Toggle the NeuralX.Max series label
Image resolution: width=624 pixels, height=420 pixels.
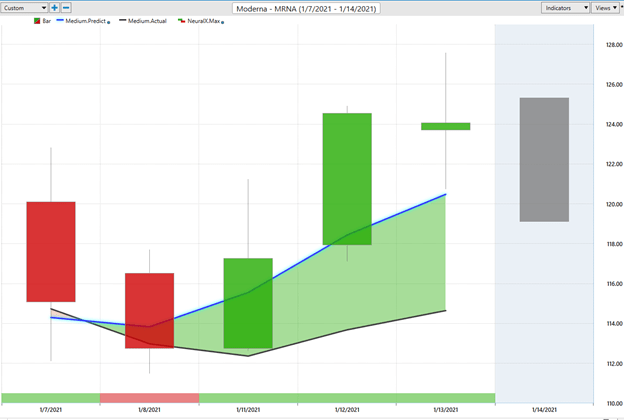[x=203, y=21]
